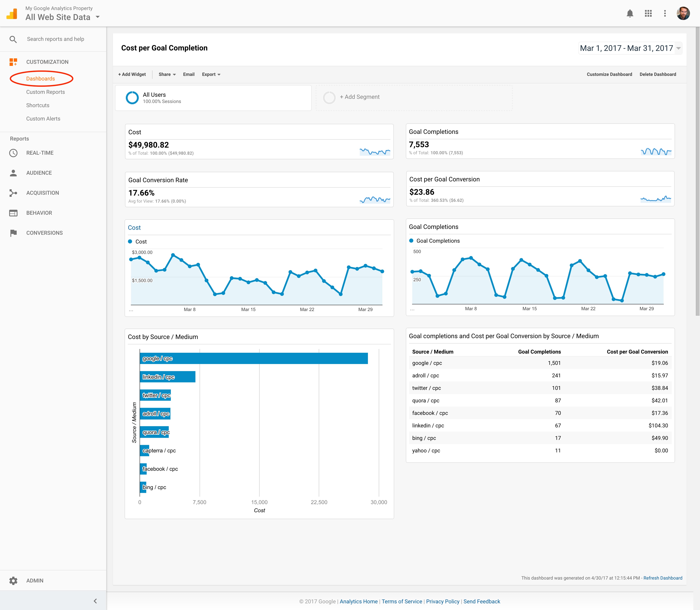Screen dimensions: 700x610
Task: Click the Goal Completions widget sparkline
Action: [656, 151]
